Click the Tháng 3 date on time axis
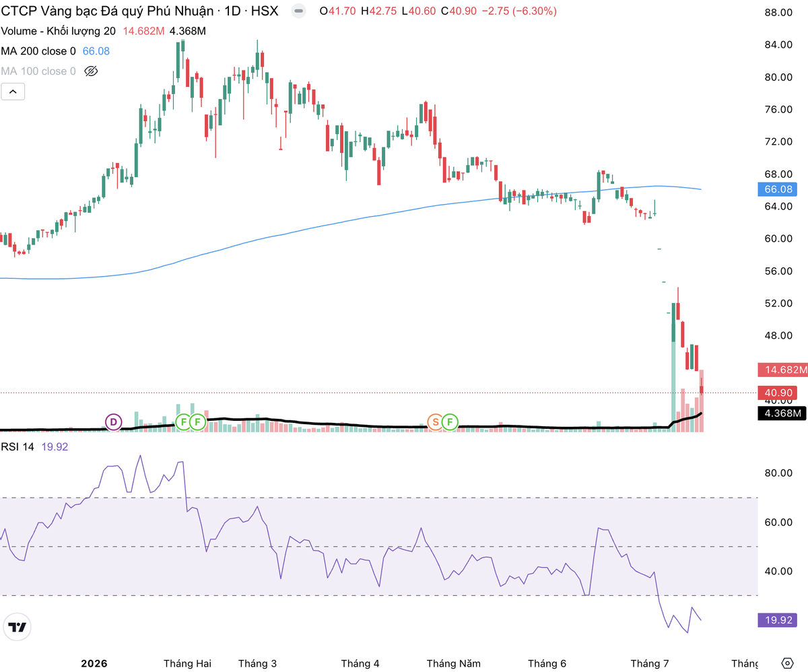Screen dimensions: 808x672 point(257,663)
